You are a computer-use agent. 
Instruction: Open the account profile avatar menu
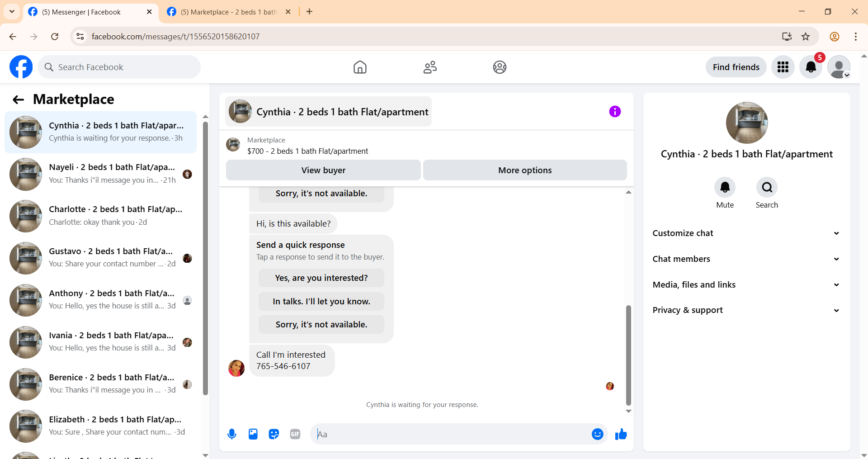pos(839,67)
